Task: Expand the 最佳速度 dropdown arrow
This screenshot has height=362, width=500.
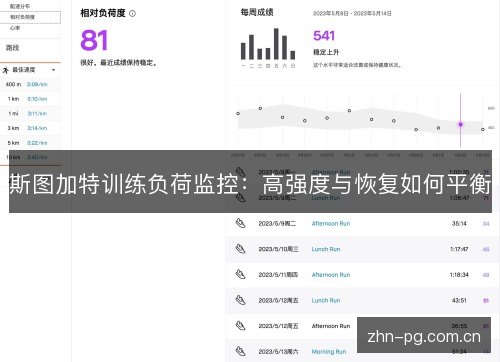Action: (x=53, y=70)
